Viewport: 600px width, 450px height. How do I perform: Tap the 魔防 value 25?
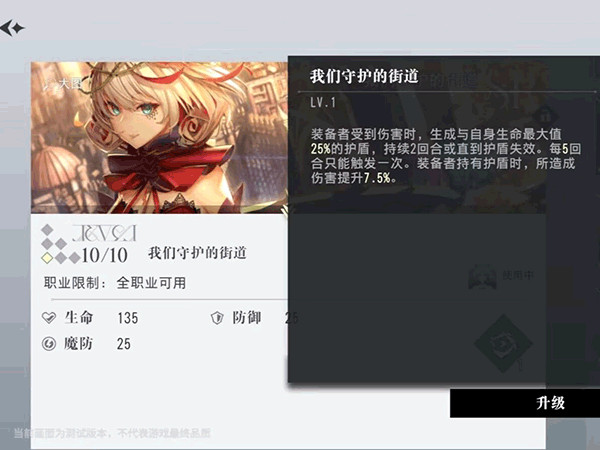(x=124, y=344)
